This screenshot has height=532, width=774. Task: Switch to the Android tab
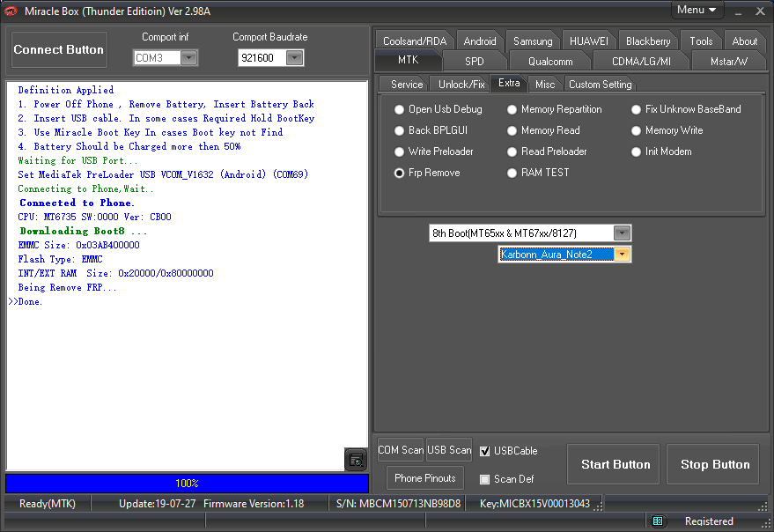coord(480,41)
